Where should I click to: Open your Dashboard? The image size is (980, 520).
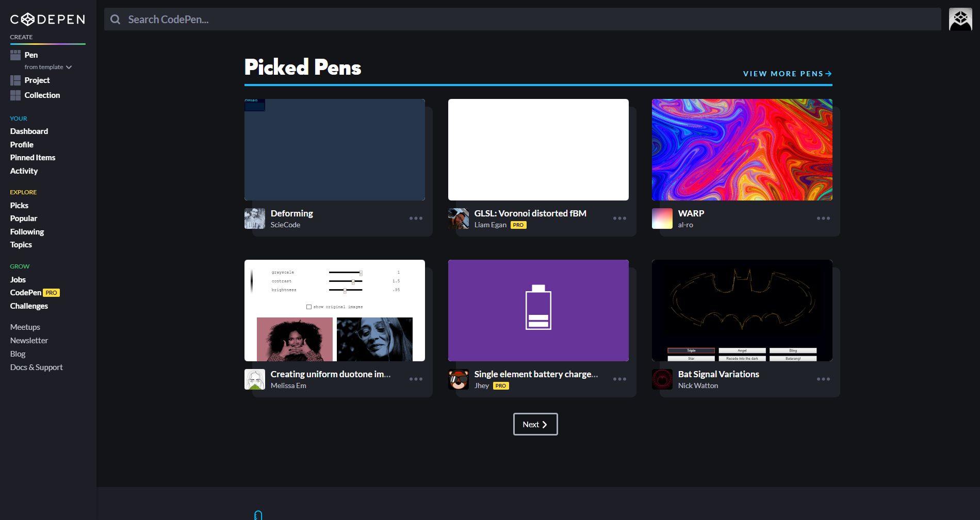click(x=29, y=131)
